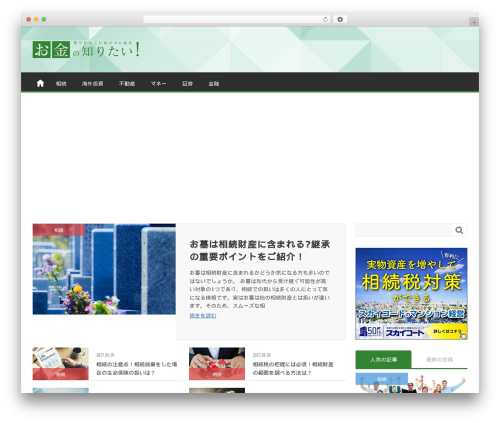Open the 相続税の把握 article title

click(293, 368)
